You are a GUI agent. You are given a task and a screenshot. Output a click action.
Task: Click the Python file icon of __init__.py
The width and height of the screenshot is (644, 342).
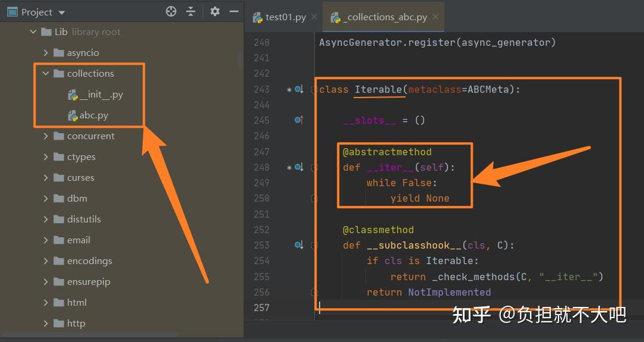[72, 95]
